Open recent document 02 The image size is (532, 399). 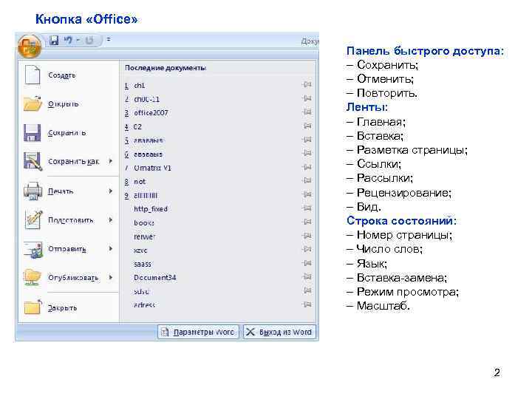coord(218,126)
